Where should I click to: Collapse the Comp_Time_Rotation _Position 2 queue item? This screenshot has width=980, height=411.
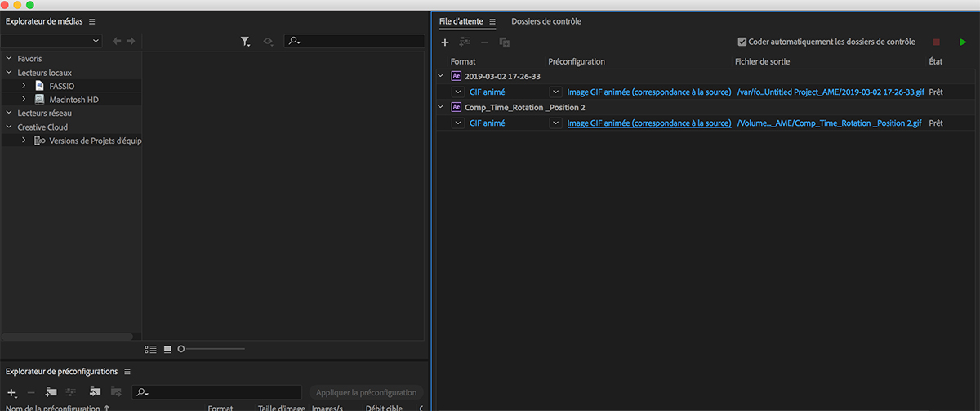(442, 107)
